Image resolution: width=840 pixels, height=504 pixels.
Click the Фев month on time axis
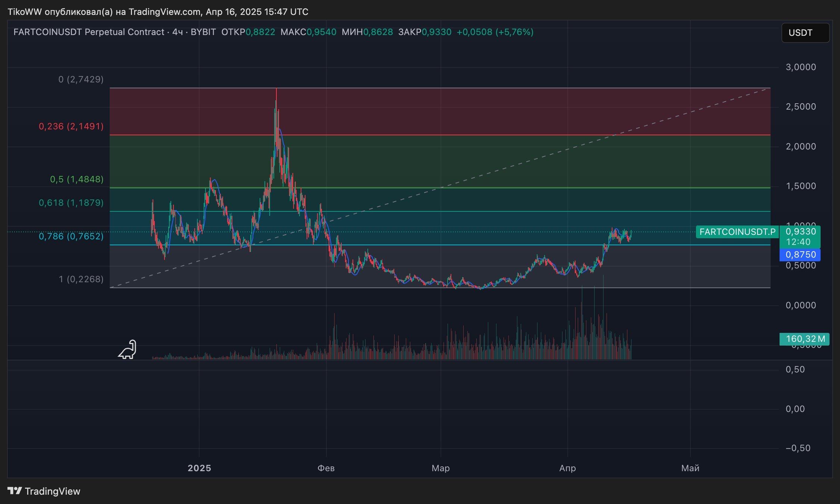click(326, 468)
